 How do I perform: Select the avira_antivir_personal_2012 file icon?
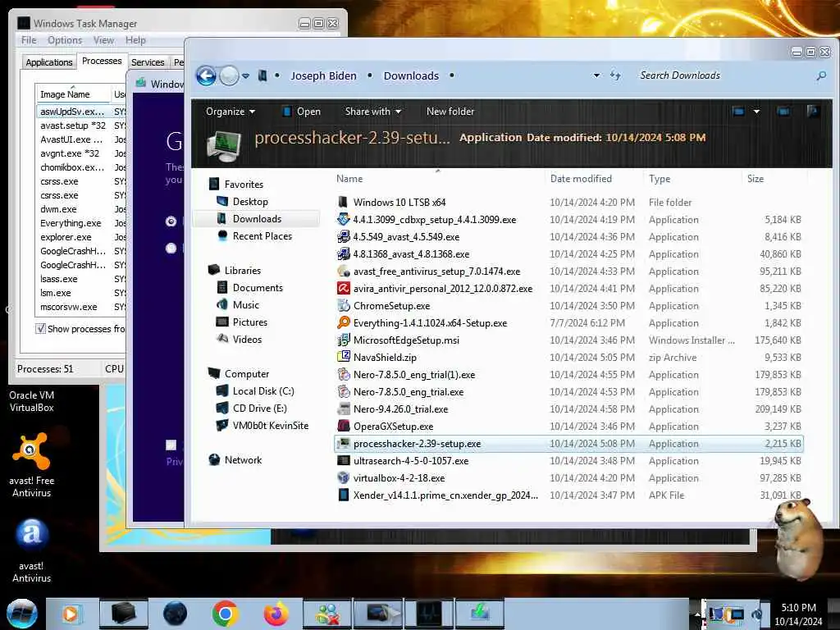[343, 288]
